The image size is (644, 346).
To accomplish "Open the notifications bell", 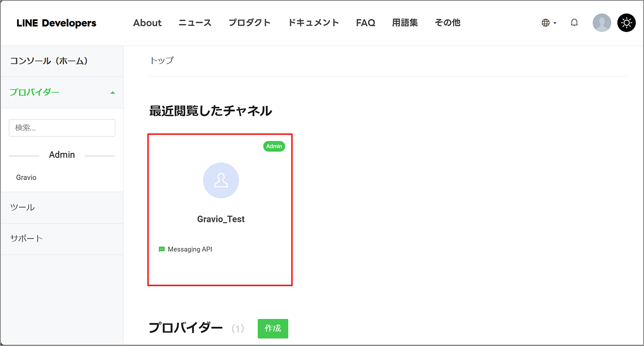I will pos(574,23).
